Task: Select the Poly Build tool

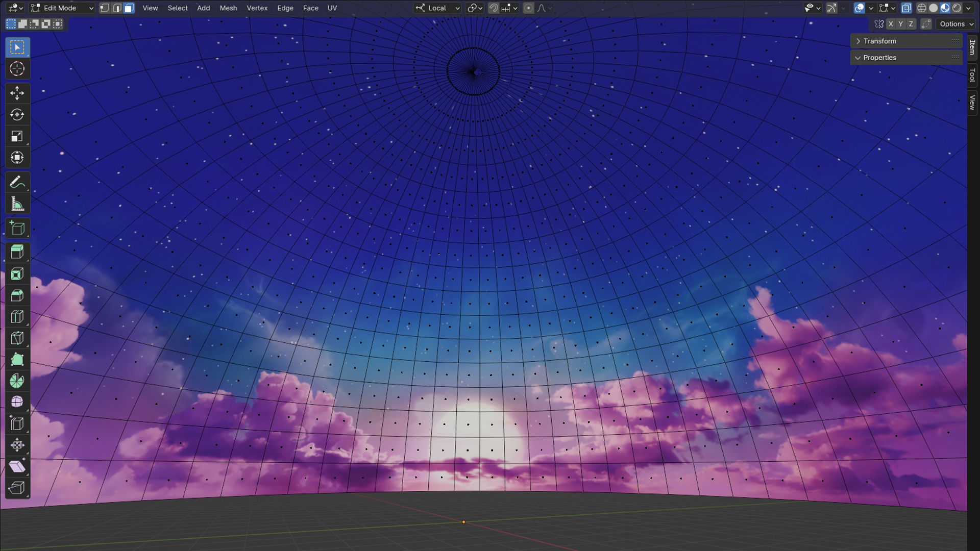Action: click(17, 360)
